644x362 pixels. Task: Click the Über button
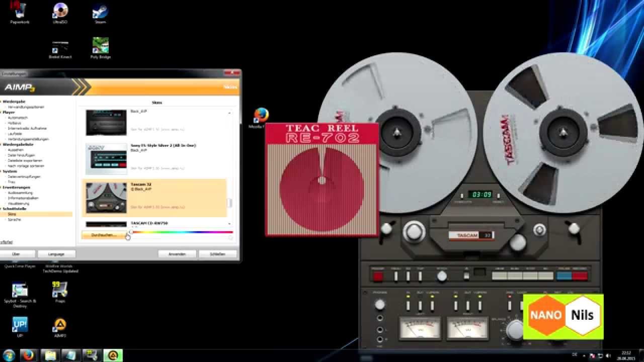(16, 254)
